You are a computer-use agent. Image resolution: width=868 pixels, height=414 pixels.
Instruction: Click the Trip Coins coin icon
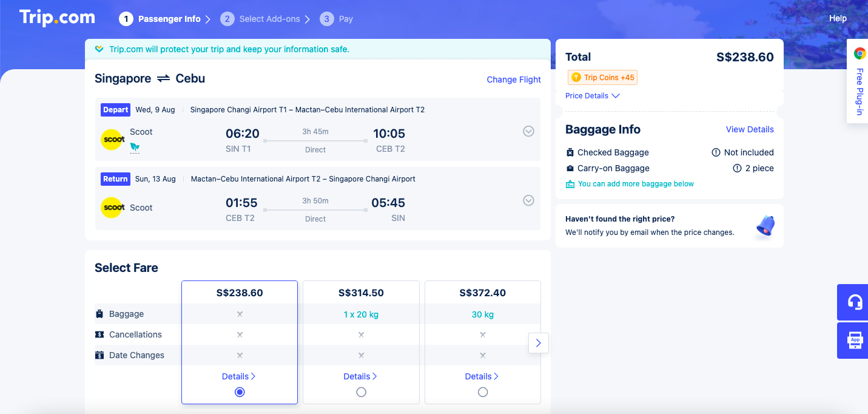(x=576, y=78)
